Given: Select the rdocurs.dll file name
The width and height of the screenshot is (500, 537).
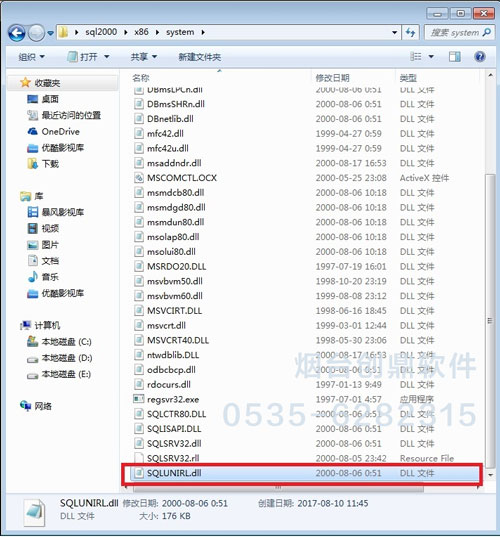Looking at the screenshot, I should tap(168, 385).
